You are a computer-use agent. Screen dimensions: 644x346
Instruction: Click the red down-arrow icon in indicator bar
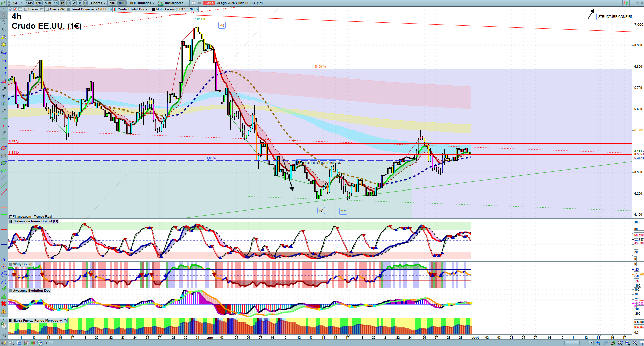coord(15,9)
